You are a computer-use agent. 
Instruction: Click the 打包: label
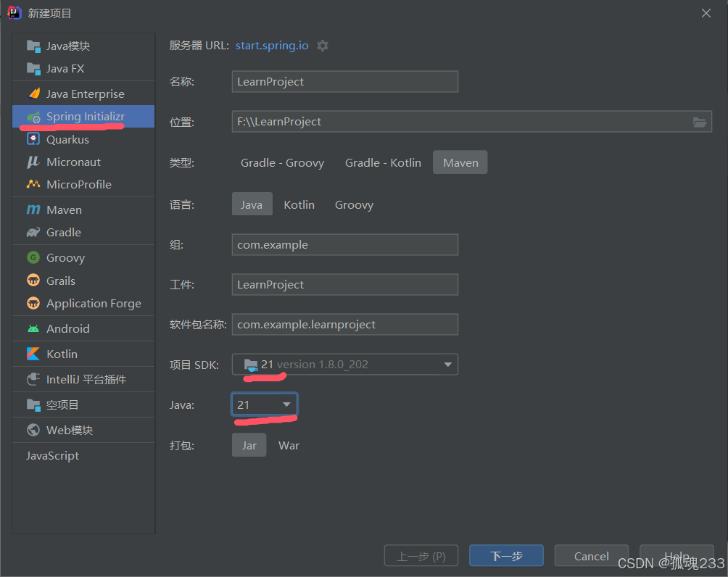pos(182,446)
